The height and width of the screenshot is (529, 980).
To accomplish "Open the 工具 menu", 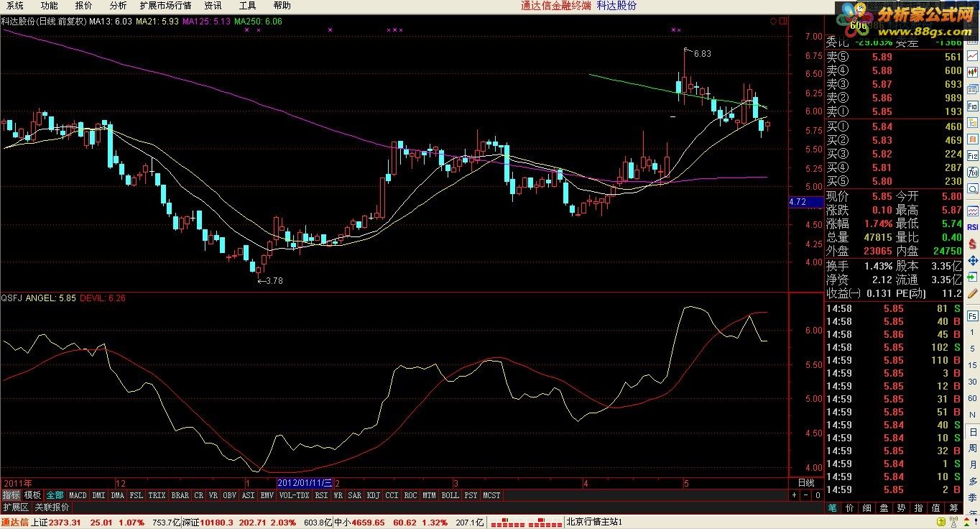I will (247, 6).
